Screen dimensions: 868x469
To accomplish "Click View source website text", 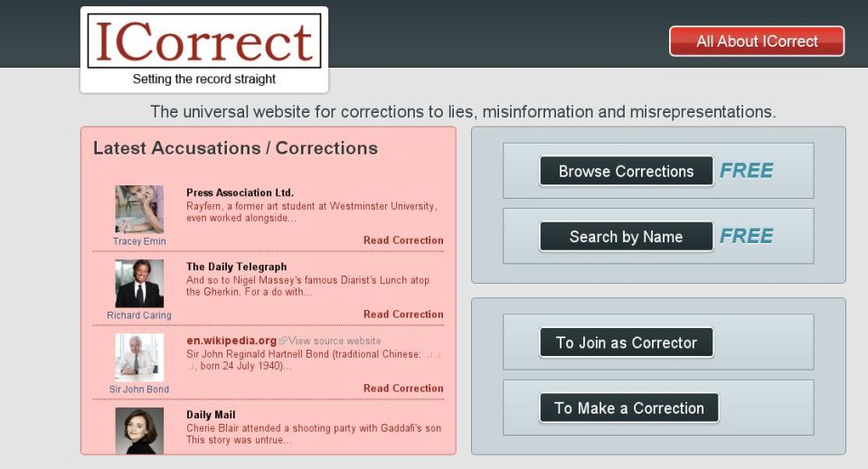I will (335, 342).
